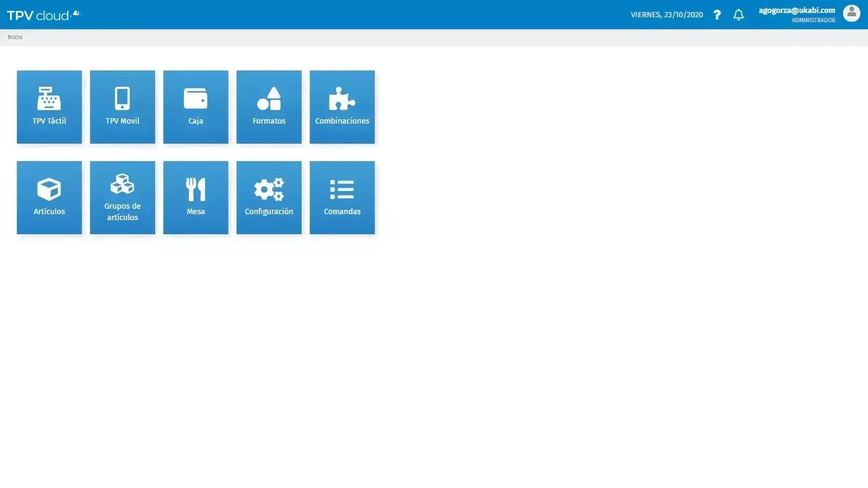Open the Artículos module
The width and height of the screenshot is (868, 488).
(x=49, y=197)
